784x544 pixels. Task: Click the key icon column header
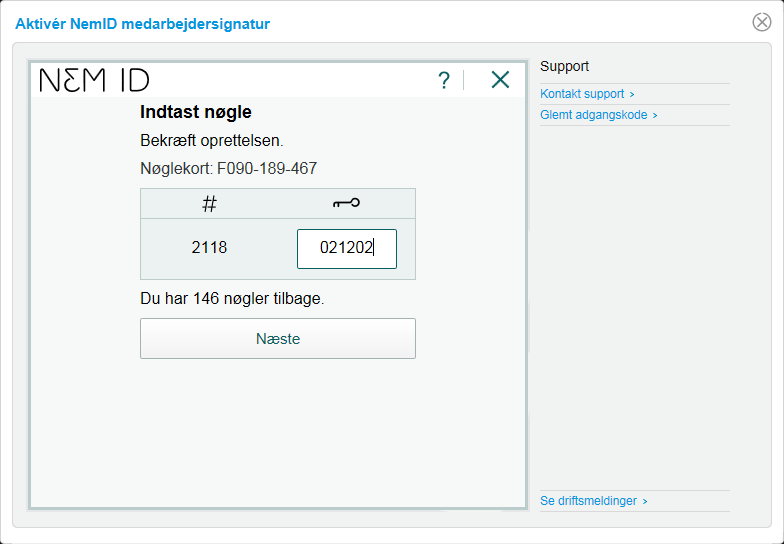pyautogui.click(x=346, y=203)
